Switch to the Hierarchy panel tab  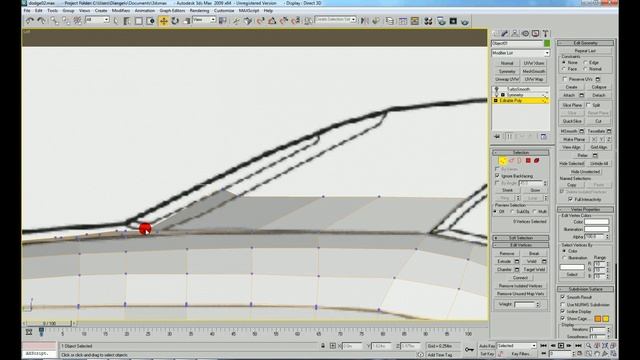tap(515, 33)
